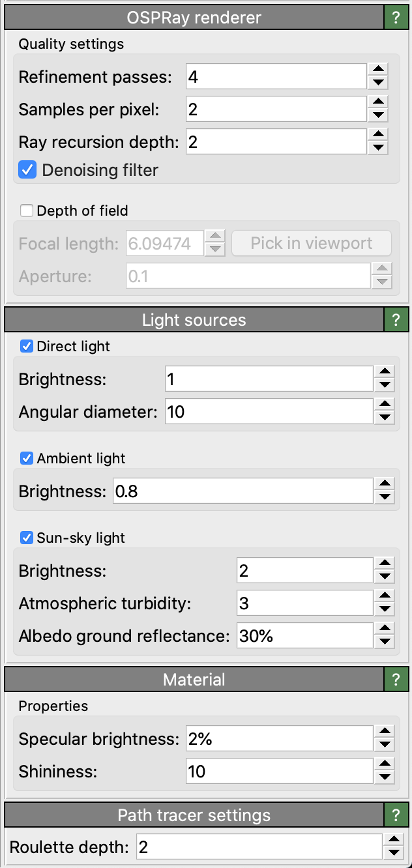
Task: Click the Specular brightness input field
Action: point(278,739)
